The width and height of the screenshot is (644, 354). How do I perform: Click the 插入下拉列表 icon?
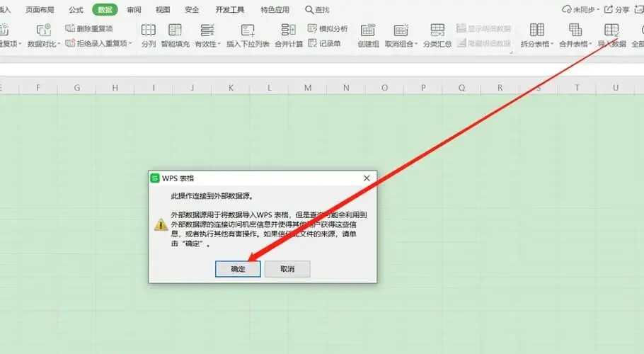[x=248, y=30]
